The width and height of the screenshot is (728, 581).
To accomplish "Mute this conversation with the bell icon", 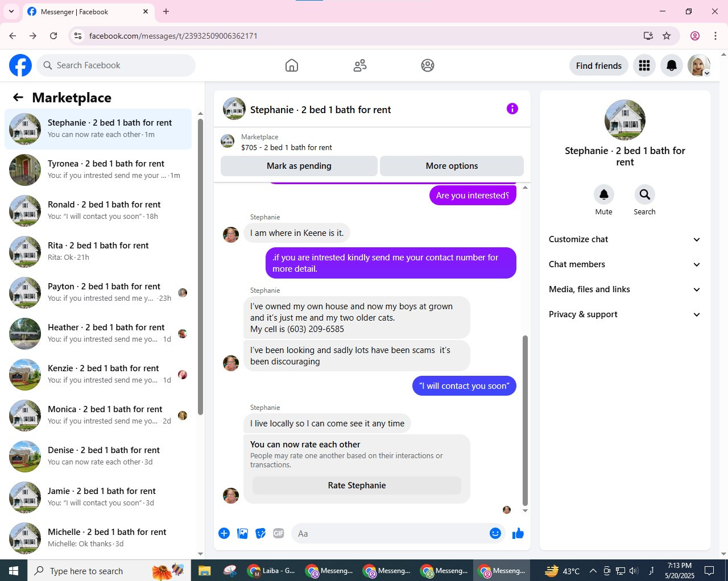I will point(604,194).
